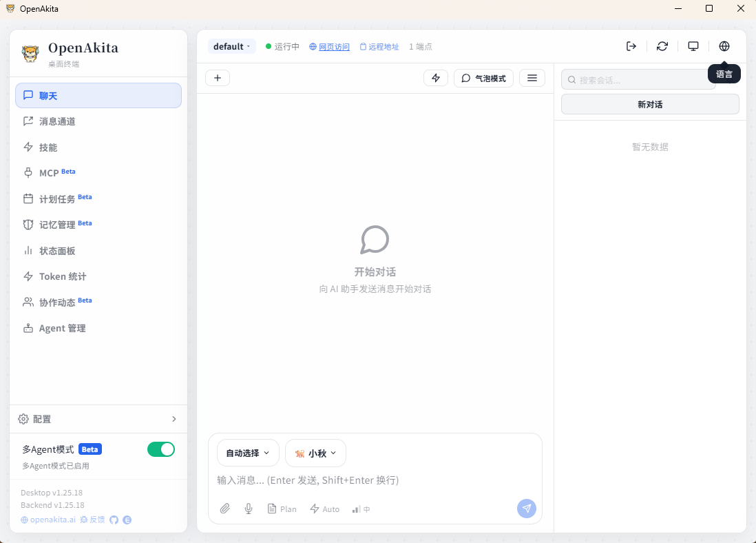756x543 pixels.
Task: Click the 暂无数据 empty list text
Action: point(650,147)
